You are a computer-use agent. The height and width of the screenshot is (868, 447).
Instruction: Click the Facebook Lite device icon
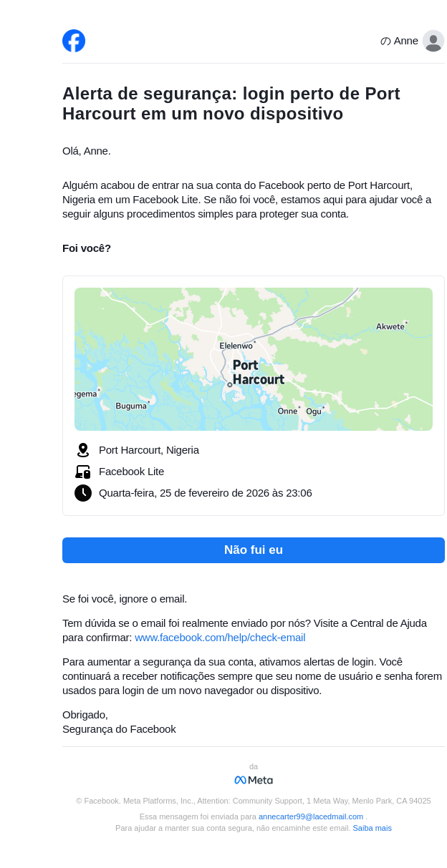[x=83, y=472]
